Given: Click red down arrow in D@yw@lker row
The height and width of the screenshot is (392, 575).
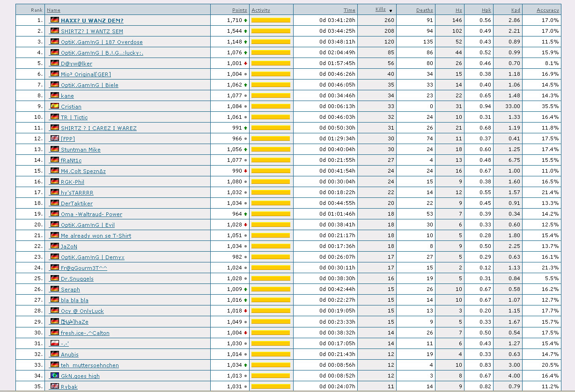Looking at the screenshot, I should point(245,64).
